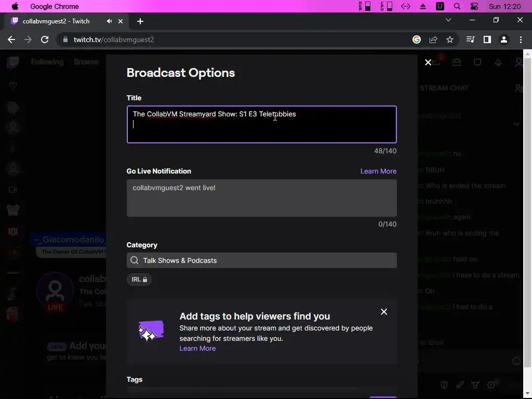Open Chrome three-dot menu
Image resolution: width=532 pixels, height=399 pixels.
(x=521, y=39)
